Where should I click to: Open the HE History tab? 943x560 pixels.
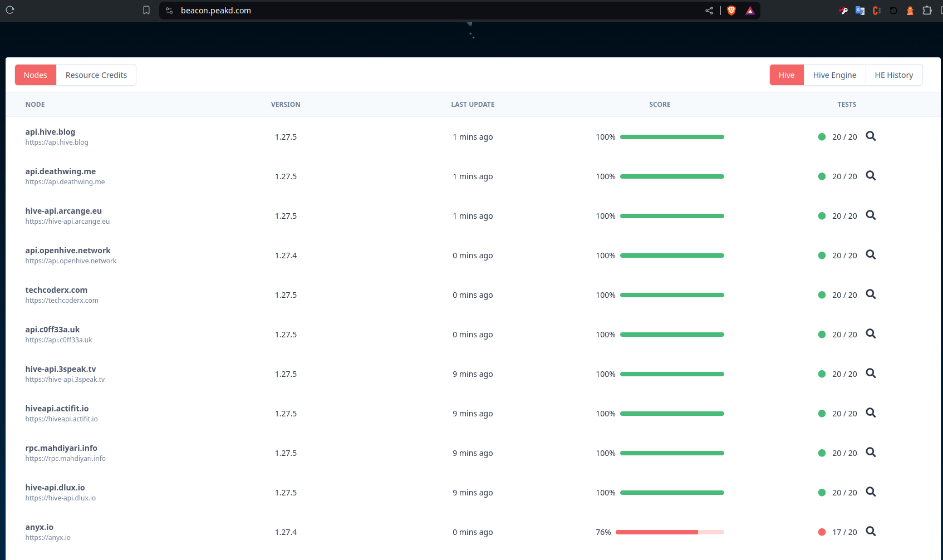tap(894, 75)
